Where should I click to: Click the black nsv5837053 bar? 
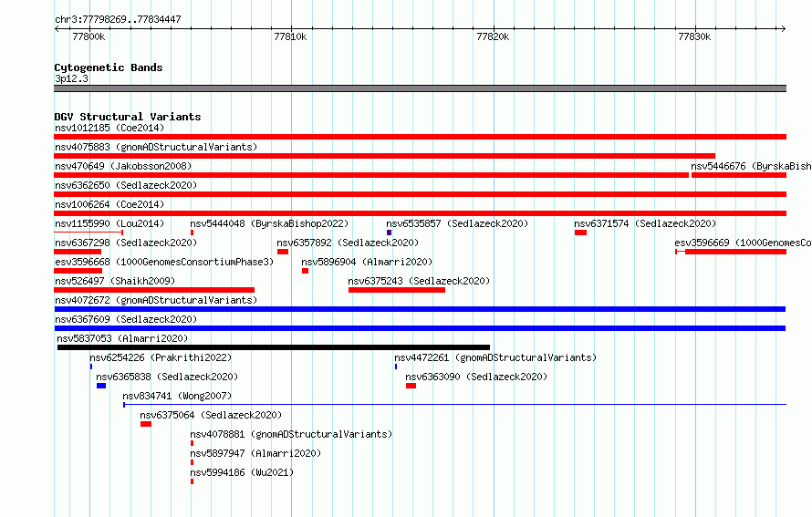pos(274,347)
